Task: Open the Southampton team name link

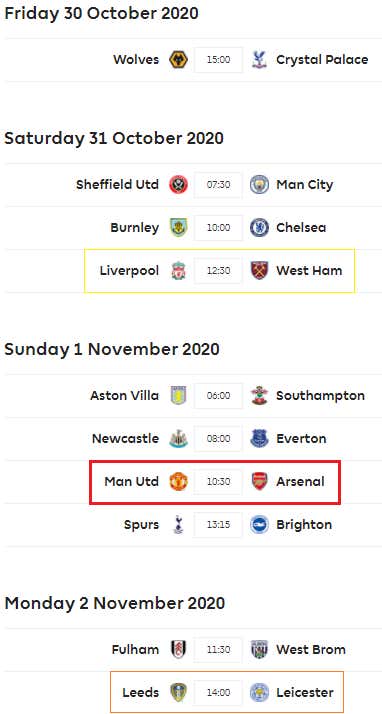Action: (321, 396)
